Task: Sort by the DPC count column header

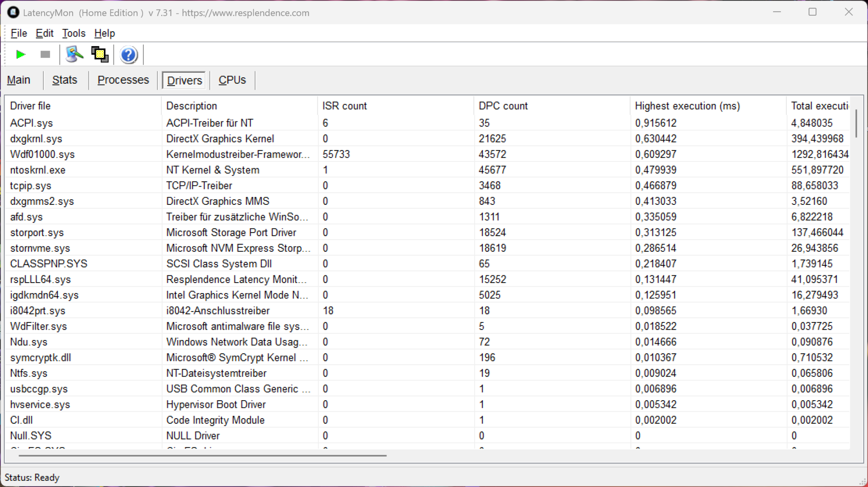Action: [503, 106]
